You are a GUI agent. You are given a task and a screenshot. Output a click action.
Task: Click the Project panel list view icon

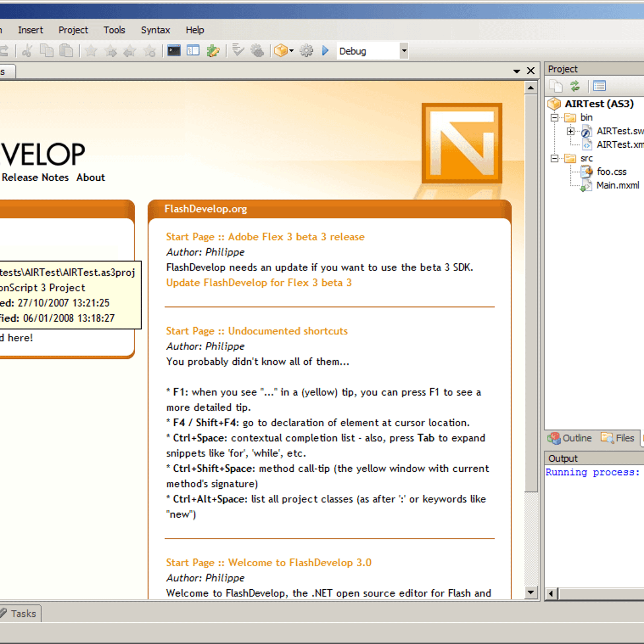(x=599, y=86)
